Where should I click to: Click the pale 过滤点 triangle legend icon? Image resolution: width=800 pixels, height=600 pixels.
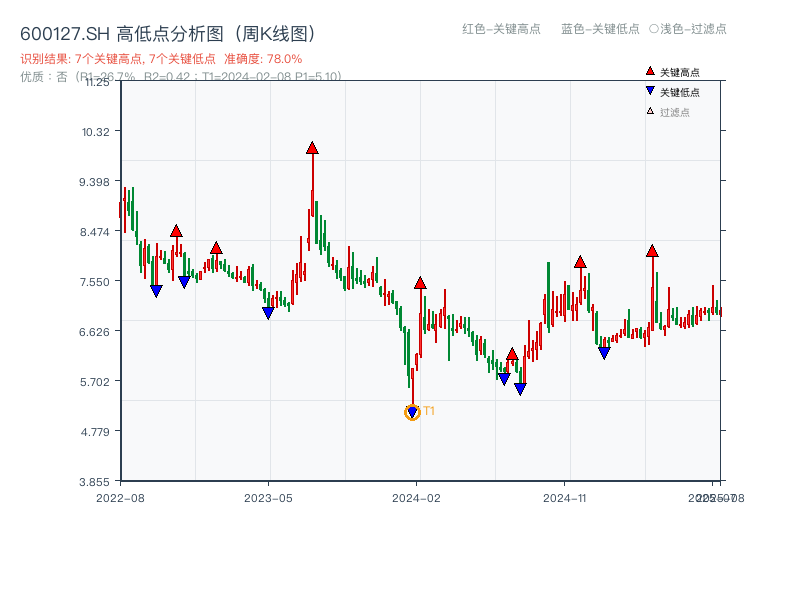[649, 112]
